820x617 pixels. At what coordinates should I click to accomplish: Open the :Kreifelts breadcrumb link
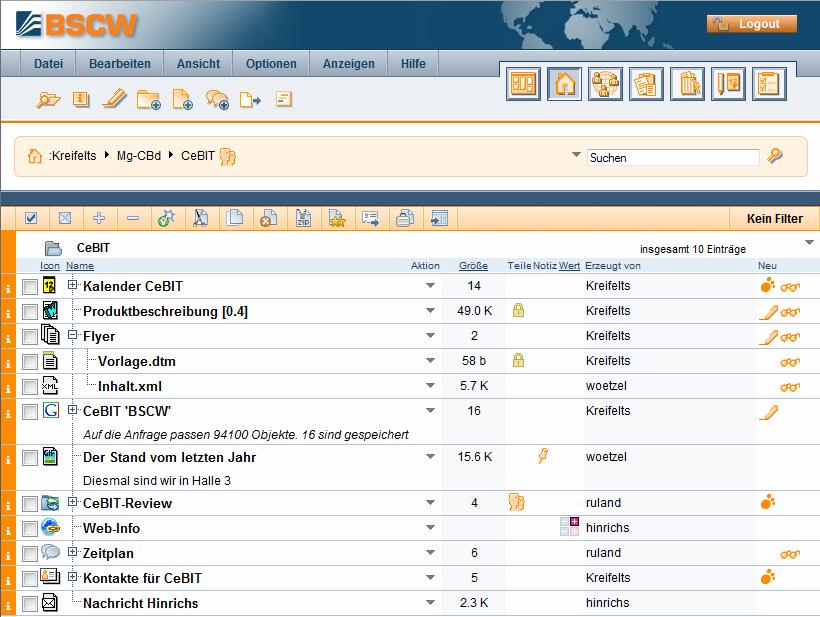click(x=73, y=156)
